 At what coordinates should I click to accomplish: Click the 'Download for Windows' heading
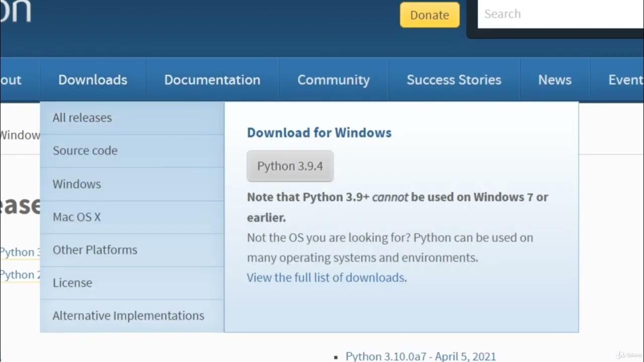coord(319,133)
